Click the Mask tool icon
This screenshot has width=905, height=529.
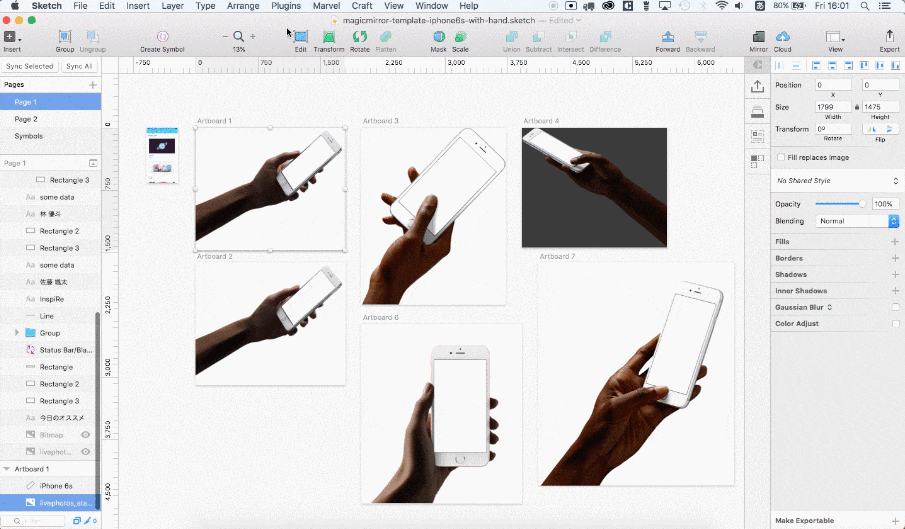pyautogui.click(x=439, y=37)
